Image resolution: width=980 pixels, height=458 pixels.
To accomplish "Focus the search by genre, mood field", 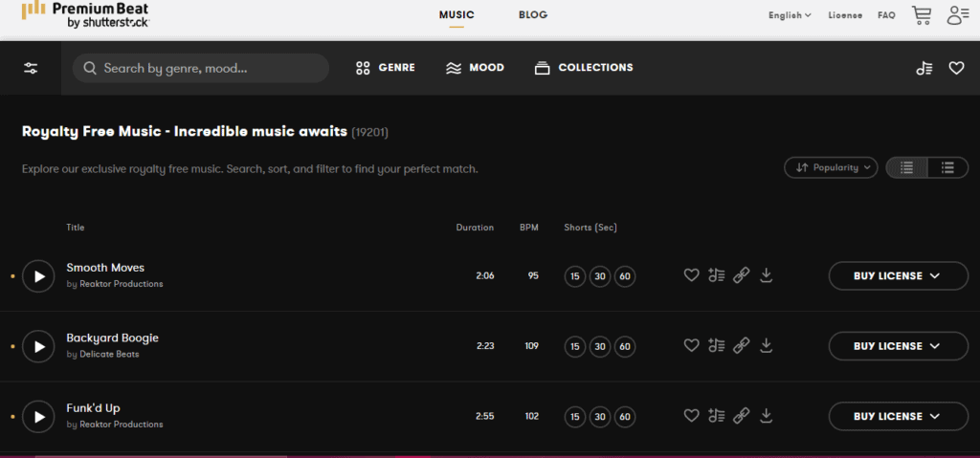I will [201, 68].
